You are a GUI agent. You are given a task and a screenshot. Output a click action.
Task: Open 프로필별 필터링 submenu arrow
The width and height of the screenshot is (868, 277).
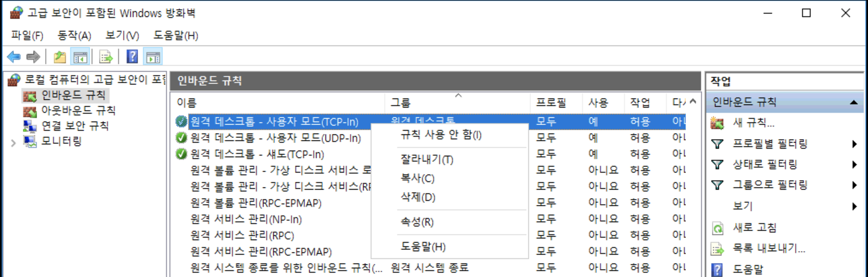[854, 144]
